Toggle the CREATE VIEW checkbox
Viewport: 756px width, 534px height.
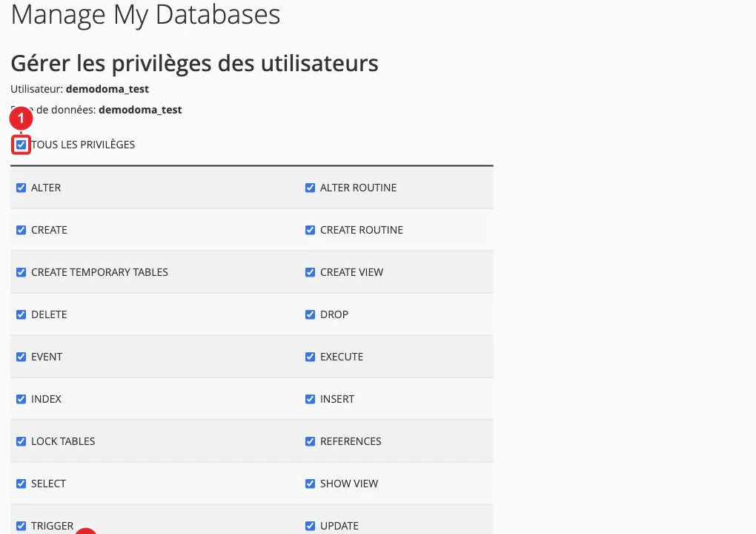point(310,272)
